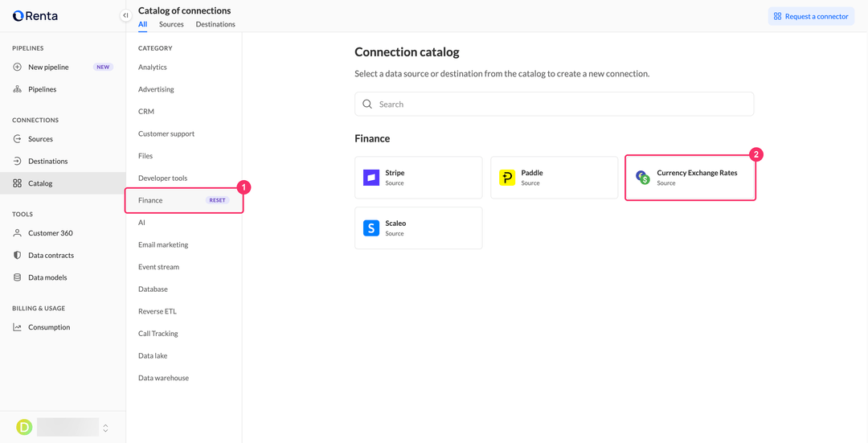
Task: Filter by Analytics category
Action: click(153, 67)
